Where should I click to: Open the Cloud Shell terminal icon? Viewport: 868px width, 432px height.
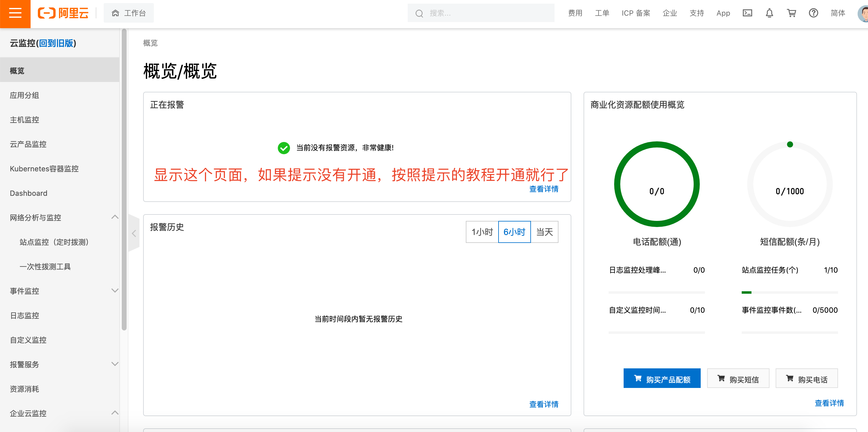pyautogui.click(x=747, y=13)
